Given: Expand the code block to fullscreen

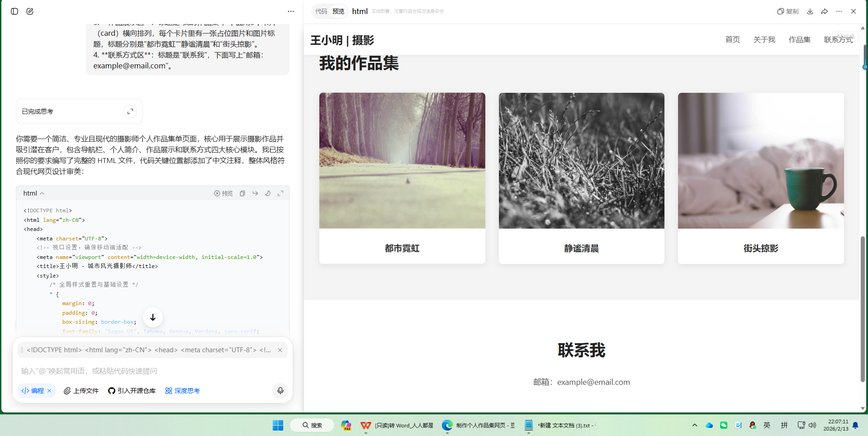Looking at the screenshot, I should pyautogui.click(x=280, y=193).
